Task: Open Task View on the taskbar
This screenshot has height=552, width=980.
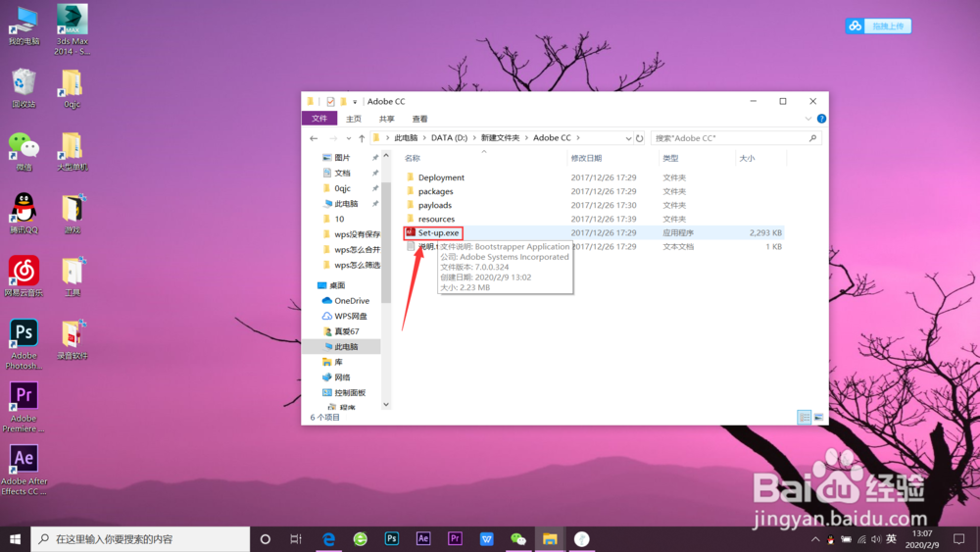Action: pos(296,539)
